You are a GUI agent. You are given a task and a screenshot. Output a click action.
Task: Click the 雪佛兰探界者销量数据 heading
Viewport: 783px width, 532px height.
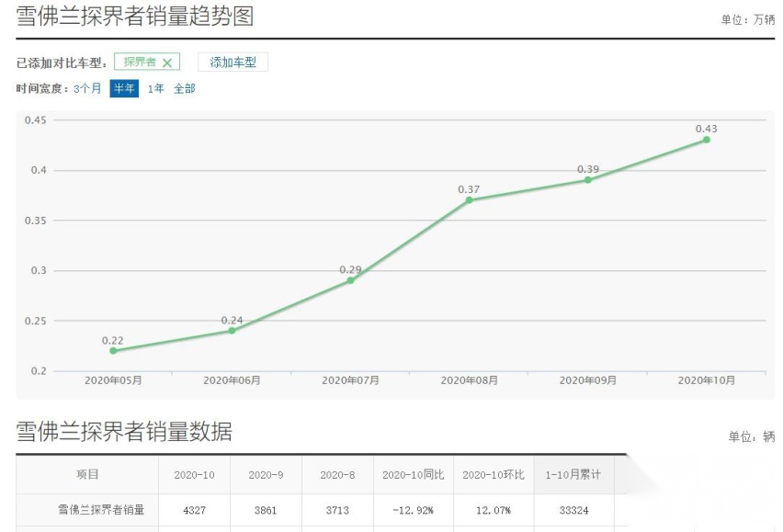[x=124, y=431]
